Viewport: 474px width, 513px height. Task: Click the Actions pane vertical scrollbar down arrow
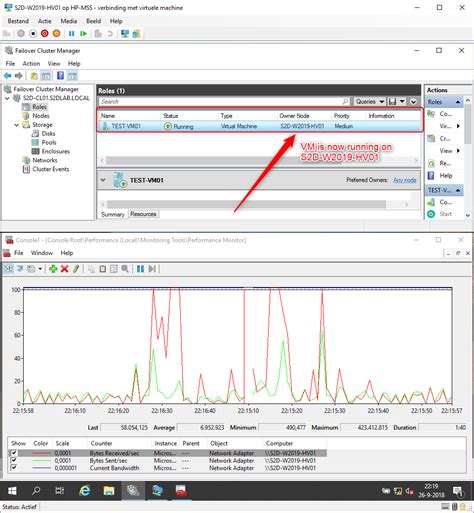(468, 215)
